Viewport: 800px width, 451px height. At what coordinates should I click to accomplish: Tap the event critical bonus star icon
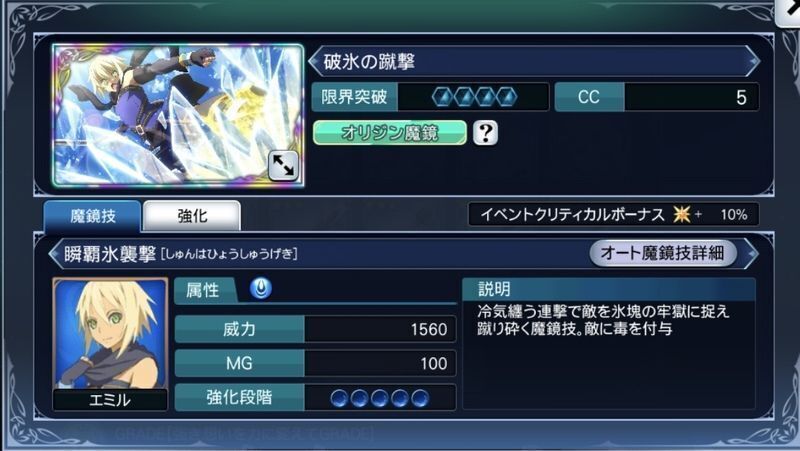[682, 214]
